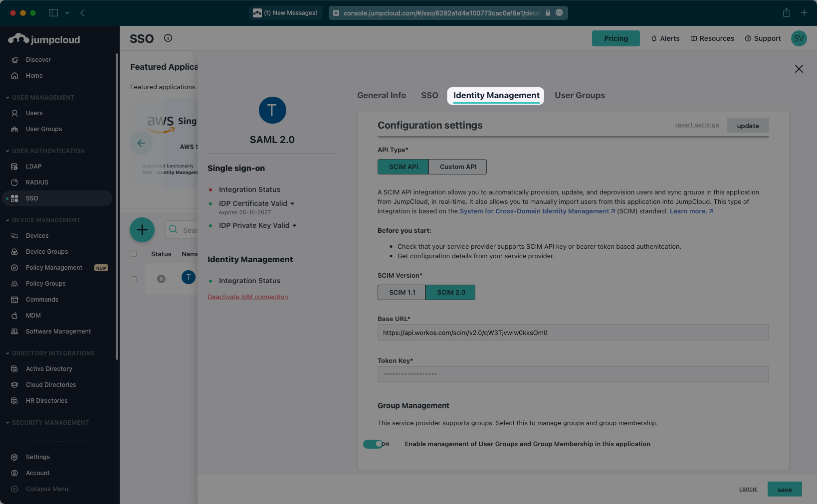Open the Alerts bell icon
The image size is (817, 504).
(653, 38)
